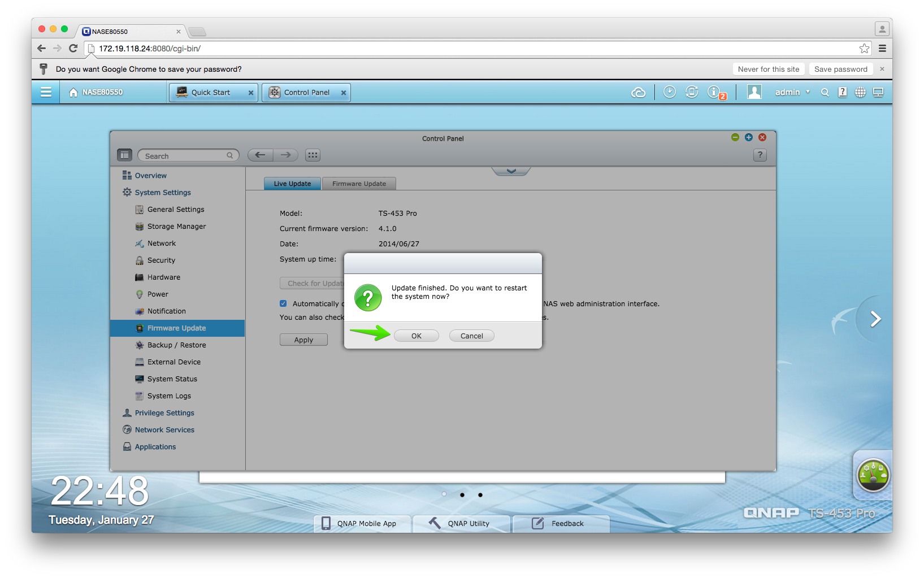Close the Quick Start taskbar tab
The height and width of the screenshot is (578, 924).
[251, 93]
